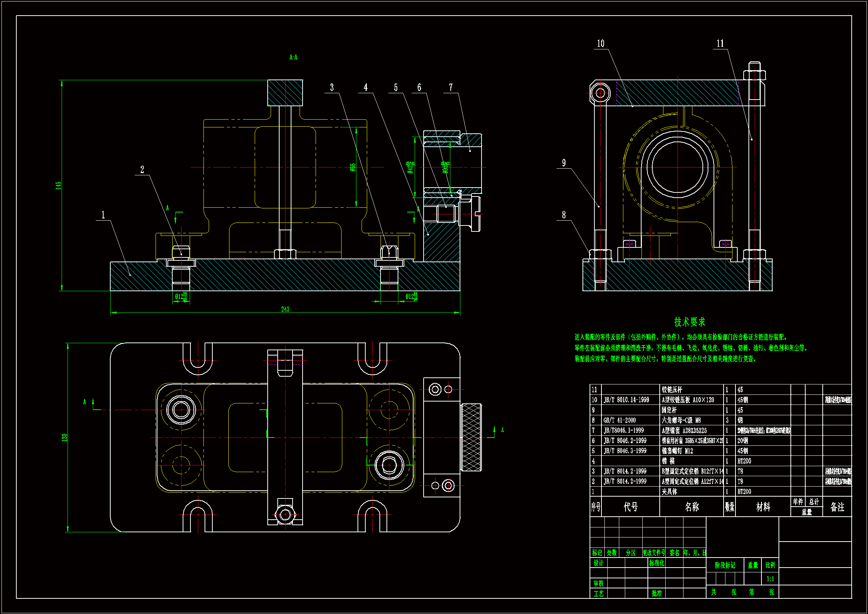
Task: Click the 名称 column header in parts list
Action: pyautogui.click(x=691, y=507)
